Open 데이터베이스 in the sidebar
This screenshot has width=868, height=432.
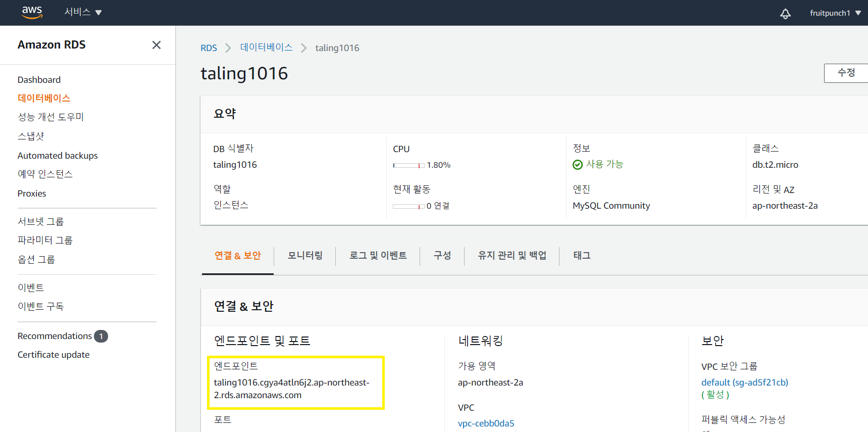(44, 98)
